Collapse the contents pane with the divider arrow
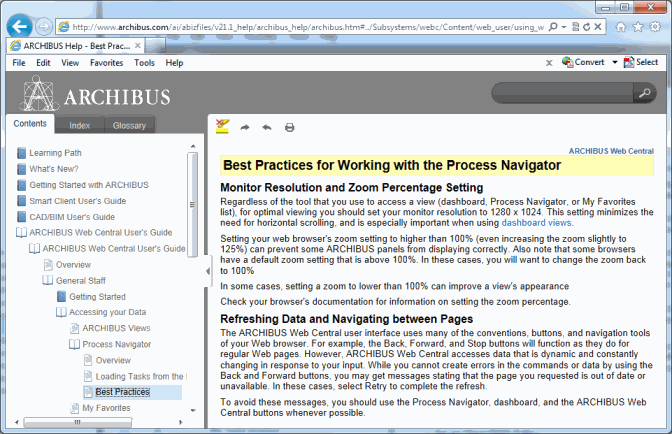 [208, 271]
